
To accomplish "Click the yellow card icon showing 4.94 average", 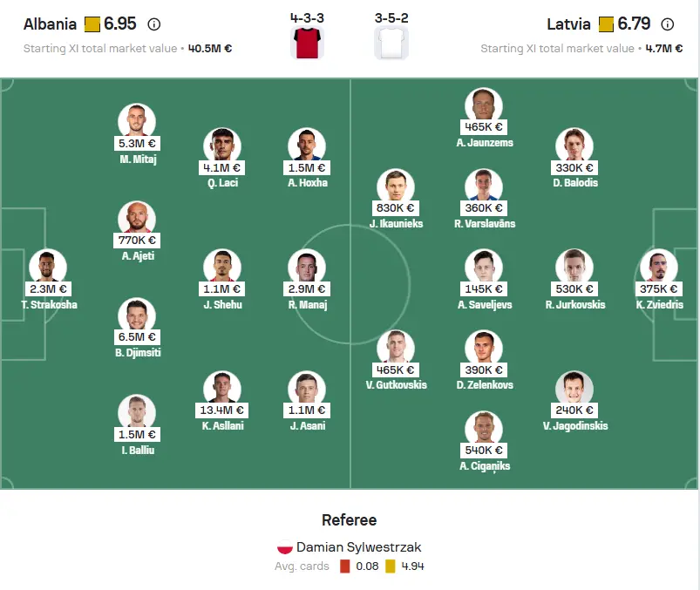I will click(391, 566).
